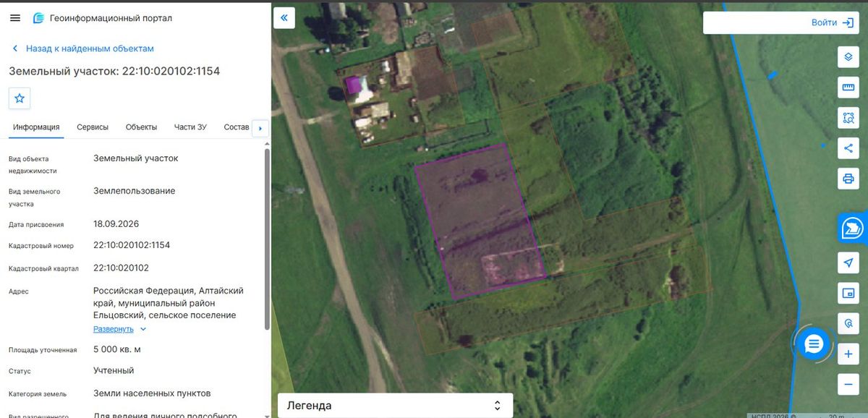The height and width of the screenshot is (418, 868).
Task: Open the Сервисы tab
Action: 93,127
